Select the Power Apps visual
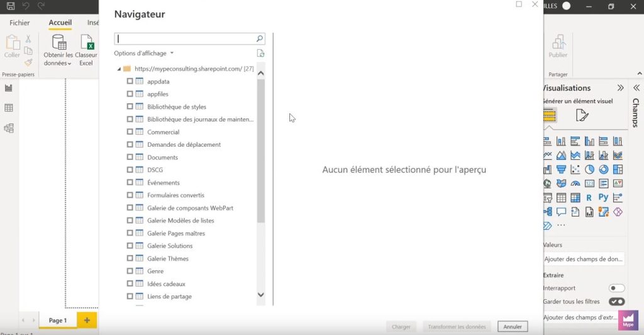 [x=618, y=212]
